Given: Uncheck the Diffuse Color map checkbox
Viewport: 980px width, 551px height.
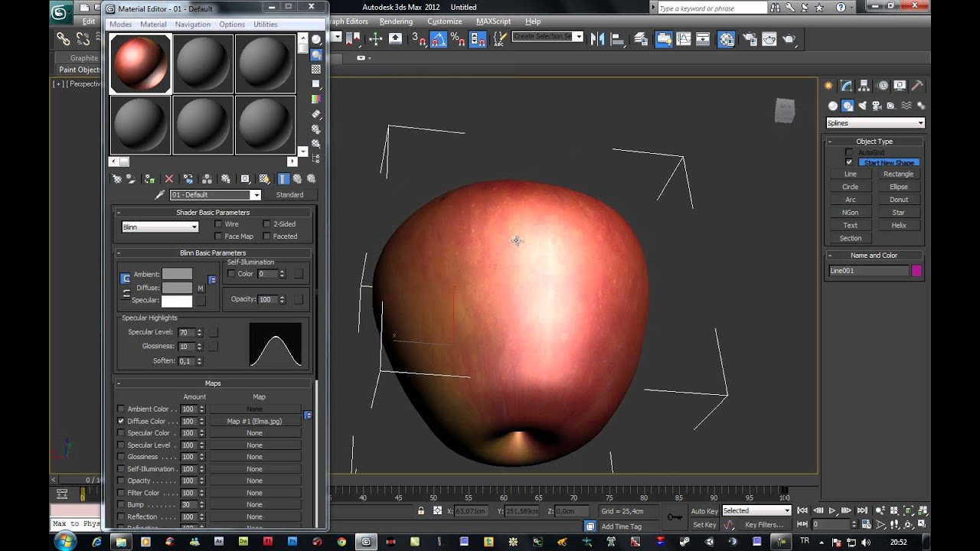Looking at the screenshot, I should coord(121,421).
